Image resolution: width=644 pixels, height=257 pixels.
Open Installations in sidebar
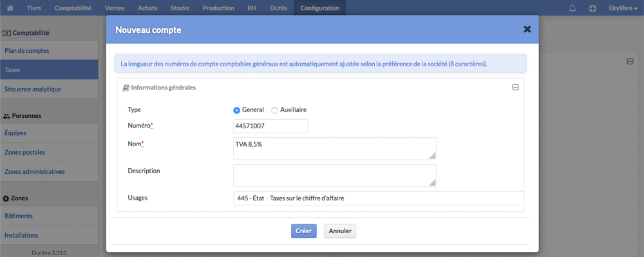point(49,235)
